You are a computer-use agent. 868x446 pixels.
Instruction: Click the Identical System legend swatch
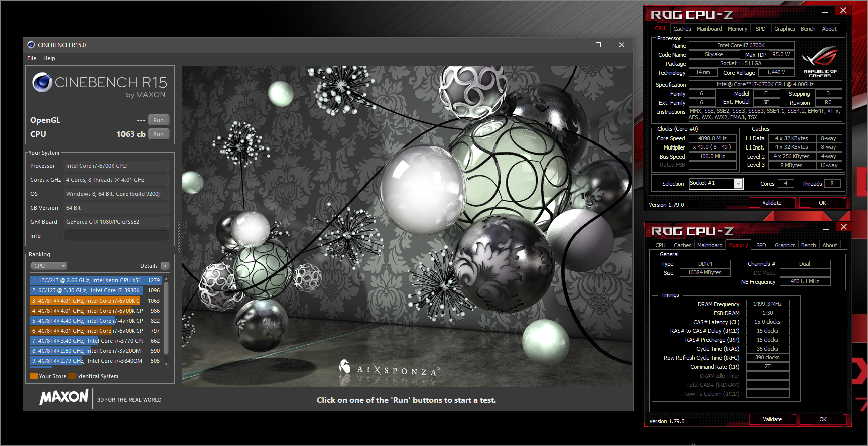tap(72, 376)
